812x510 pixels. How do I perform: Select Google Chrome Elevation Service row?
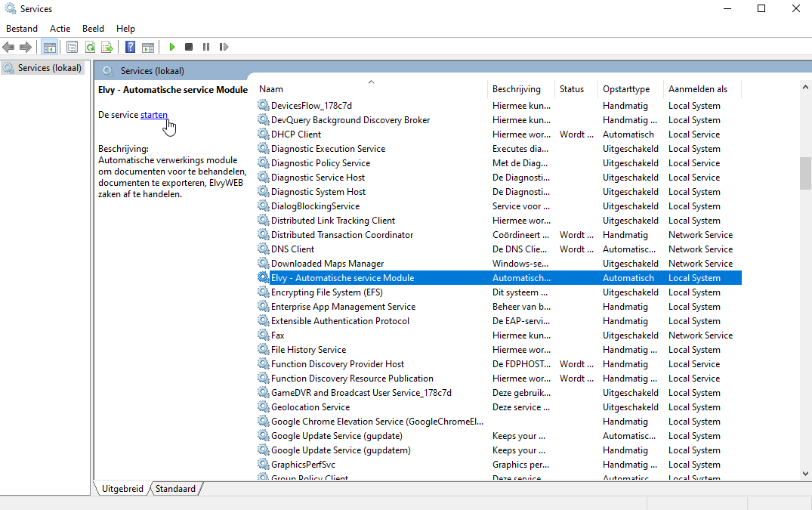click(499, 422)
